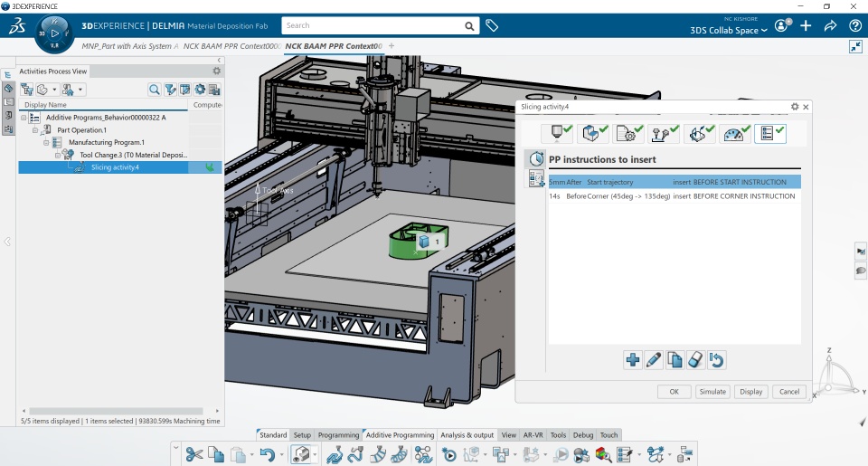
Task: Click the add instruction list side icon
Action: click(535, 178)
